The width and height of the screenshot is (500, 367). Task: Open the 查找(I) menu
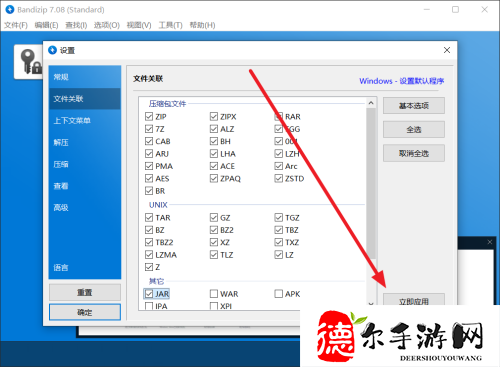(x=76, y=25)
